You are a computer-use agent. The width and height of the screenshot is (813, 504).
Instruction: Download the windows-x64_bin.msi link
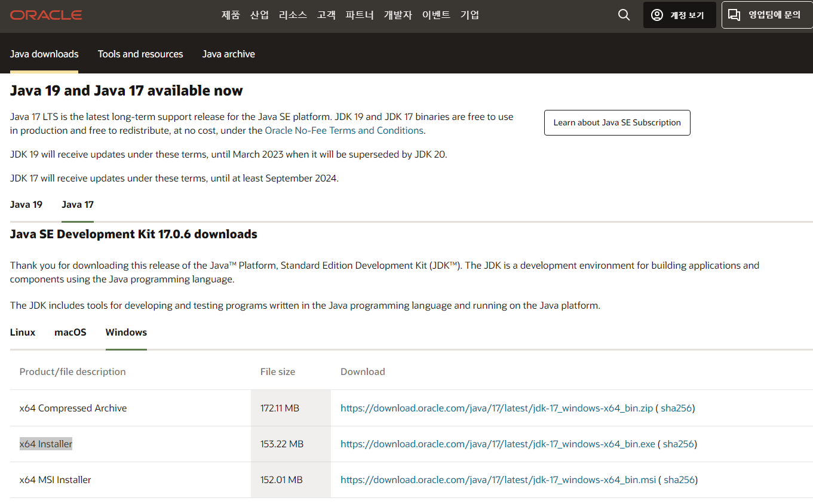pos(498,480)
